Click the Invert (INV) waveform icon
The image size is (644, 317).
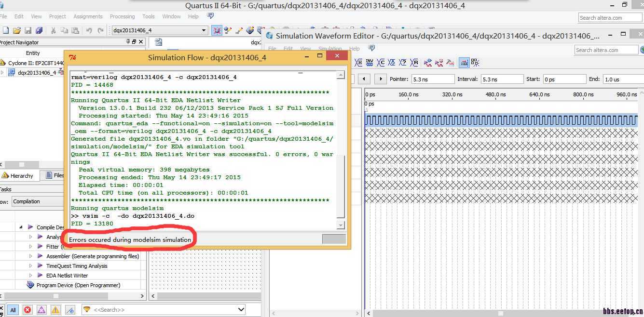(370, 62)
